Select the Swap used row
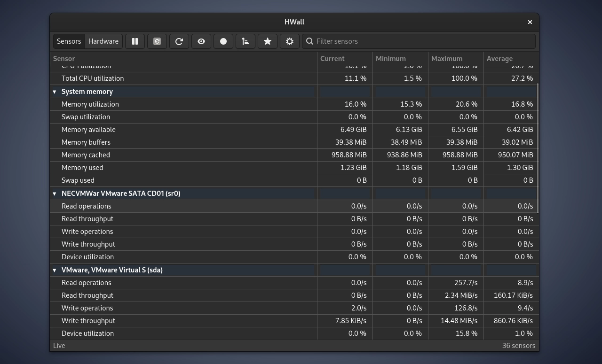Viewport: 602px width, 364px height. [294, 180]
